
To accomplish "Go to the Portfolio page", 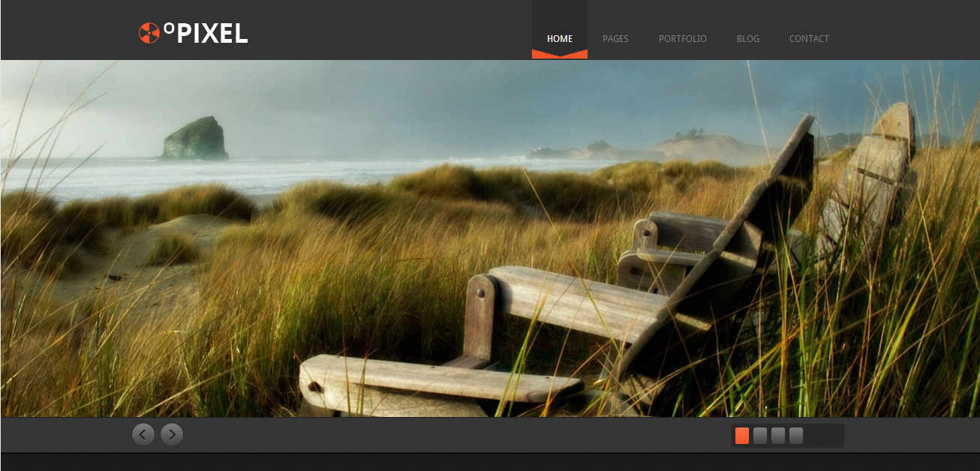I will 683,38.
